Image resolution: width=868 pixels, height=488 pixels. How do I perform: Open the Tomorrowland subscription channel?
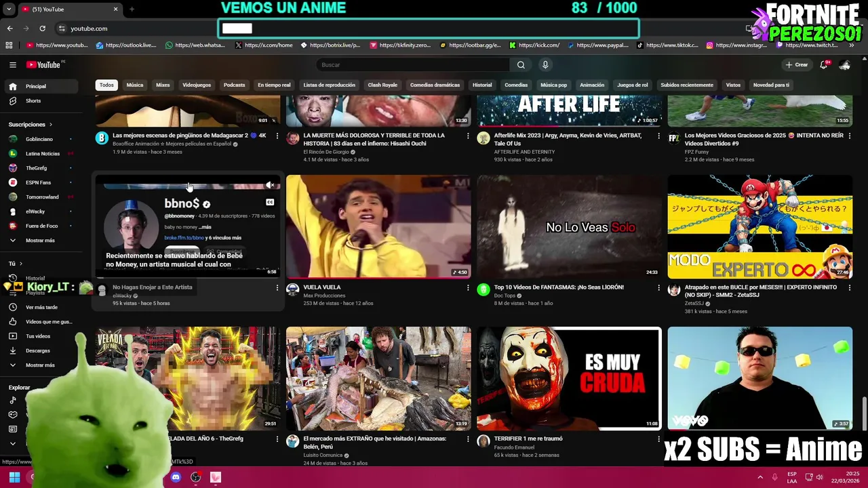42,197
